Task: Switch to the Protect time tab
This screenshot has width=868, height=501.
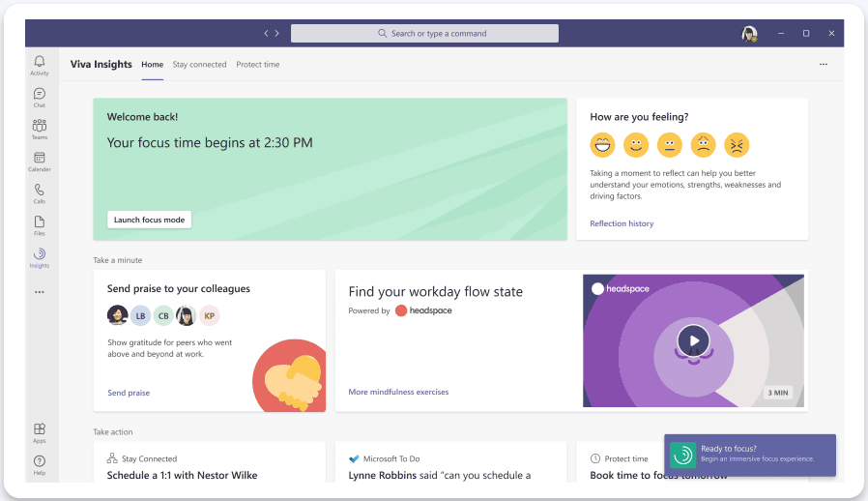Action: [257, 65]
